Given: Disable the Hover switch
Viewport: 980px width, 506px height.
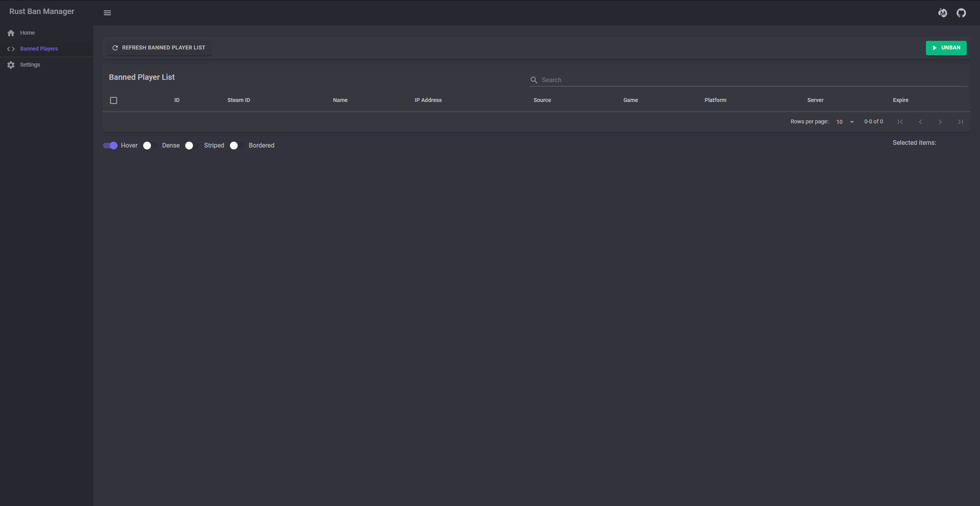Looking at the screenshot, I should point(110,146).
